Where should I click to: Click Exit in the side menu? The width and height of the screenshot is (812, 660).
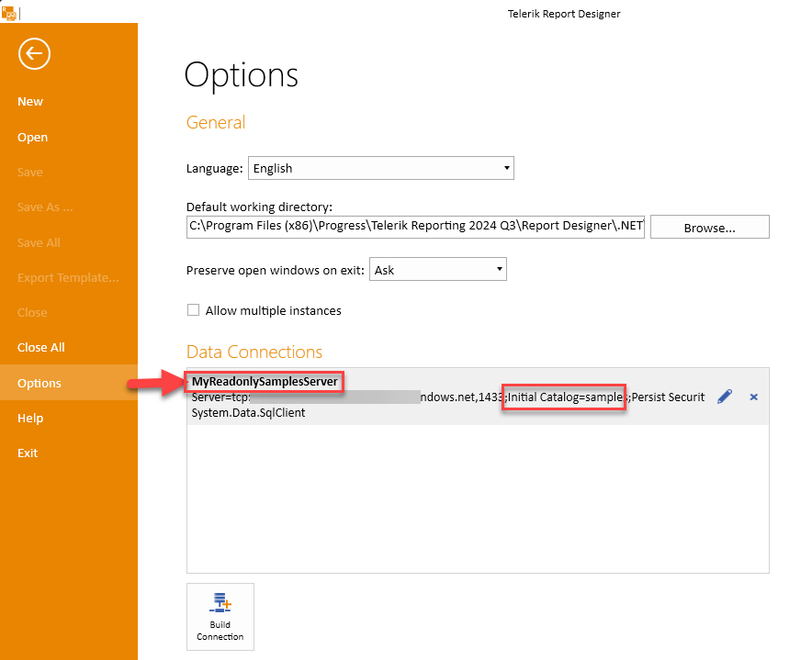28,453
